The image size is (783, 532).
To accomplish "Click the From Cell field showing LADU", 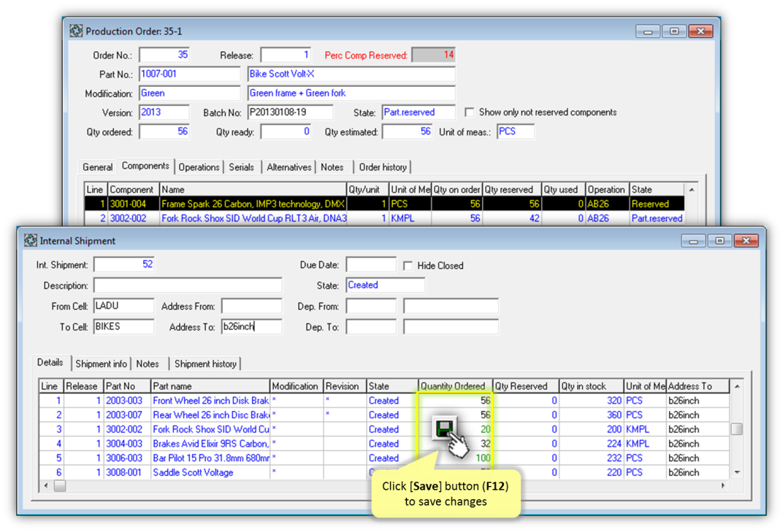I will 124,306.
